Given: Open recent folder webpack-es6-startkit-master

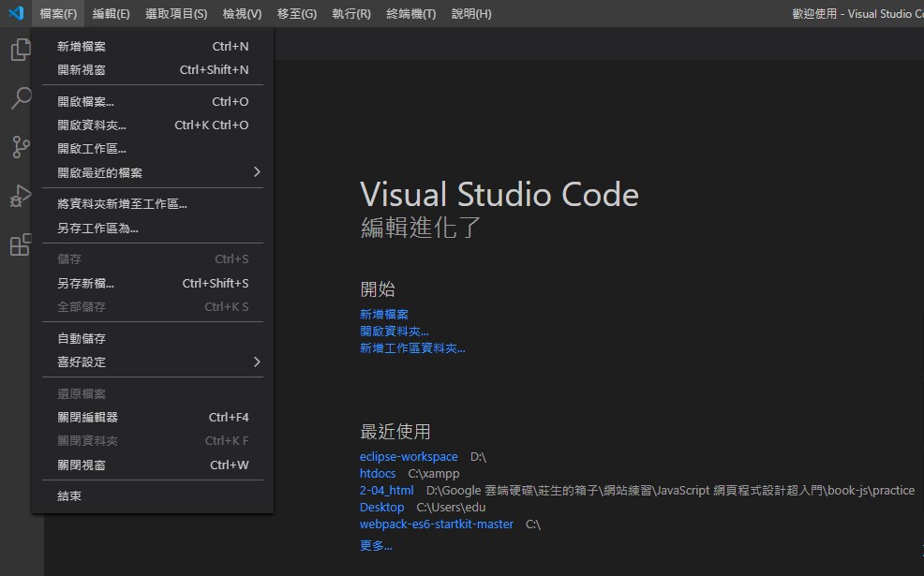Looking at the screenshot, I should pyautogui.click(x=437, y=524).
